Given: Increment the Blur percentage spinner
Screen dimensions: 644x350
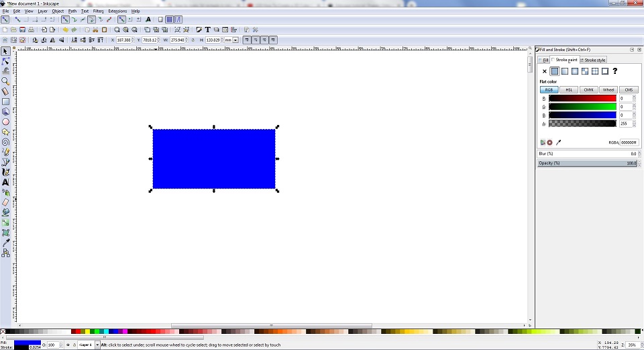Looking at the screenshot, I should coord(639,152).
